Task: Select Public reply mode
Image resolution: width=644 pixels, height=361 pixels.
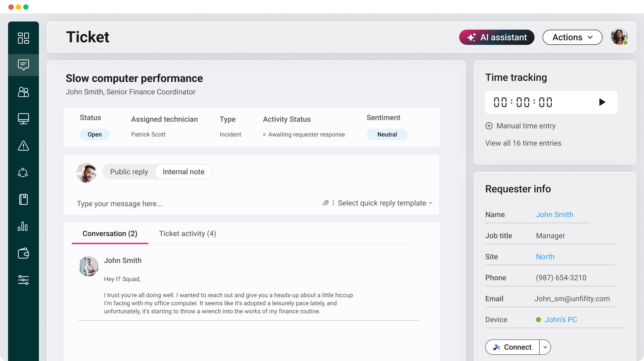Action: [129, 172]
